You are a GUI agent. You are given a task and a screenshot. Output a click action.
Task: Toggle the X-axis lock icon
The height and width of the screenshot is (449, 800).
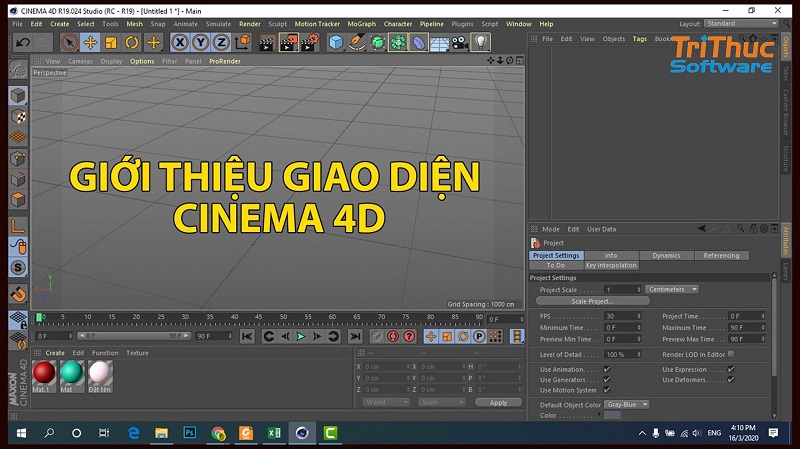pos(179,42)
